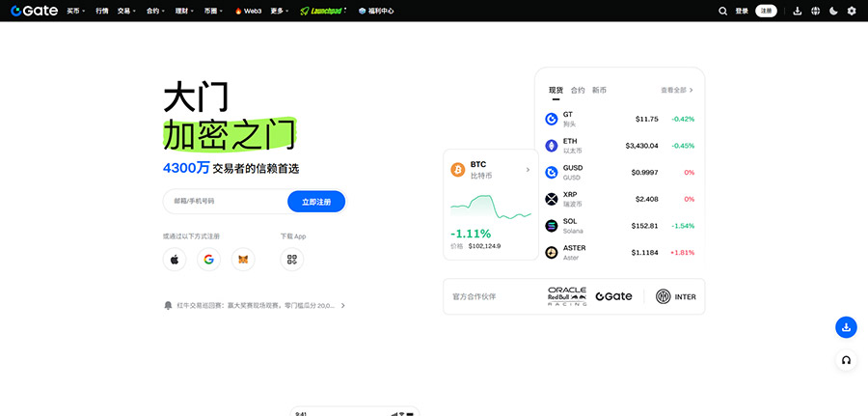Toggle dark mode moon icon

click(833, 11)
